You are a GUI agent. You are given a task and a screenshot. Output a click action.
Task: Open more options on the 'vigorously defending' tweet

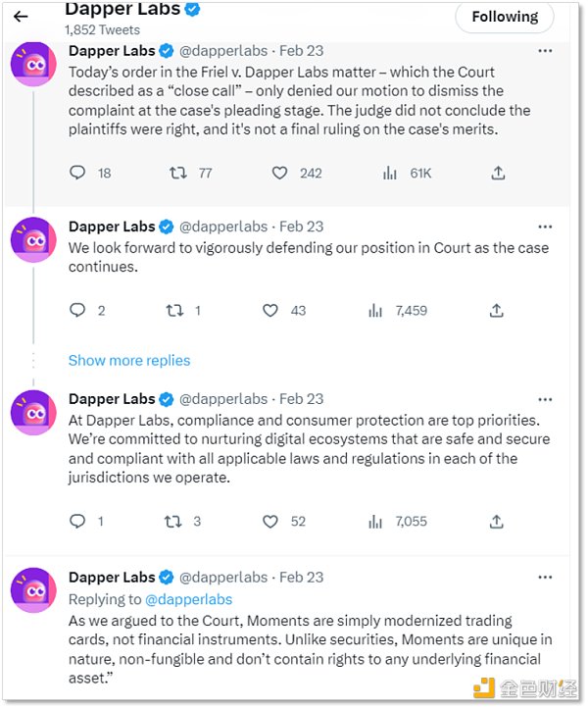point(546,226)
